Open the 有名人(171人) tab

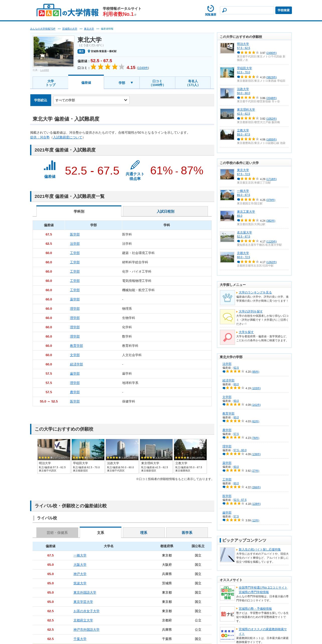pyautogui.click(x=193, y=83)
